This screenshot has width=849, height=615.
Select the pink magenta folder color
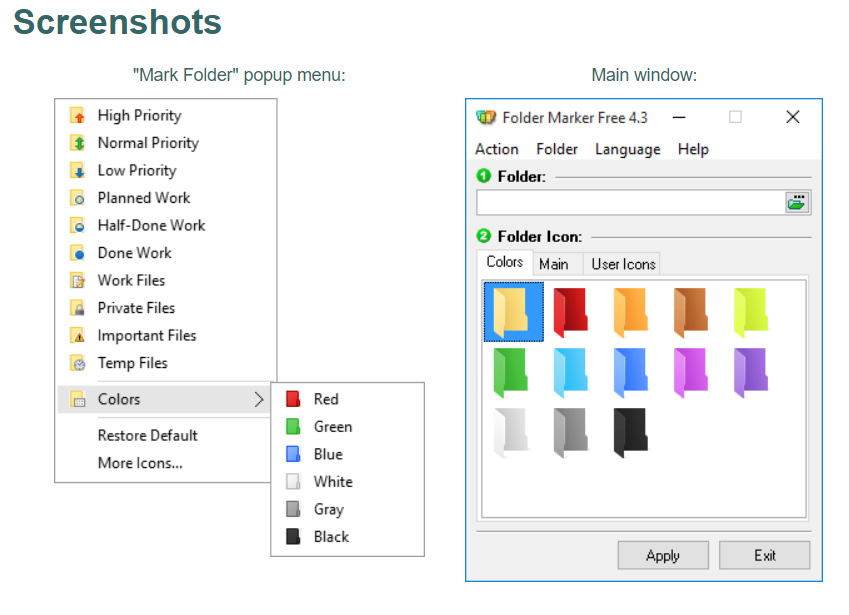pos(691,371)
